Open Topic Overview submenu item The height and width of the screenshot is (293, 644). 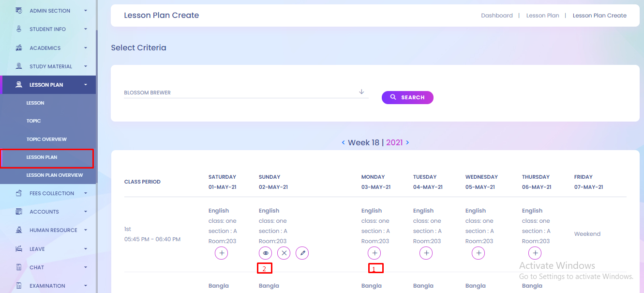(x=46, y=139)
